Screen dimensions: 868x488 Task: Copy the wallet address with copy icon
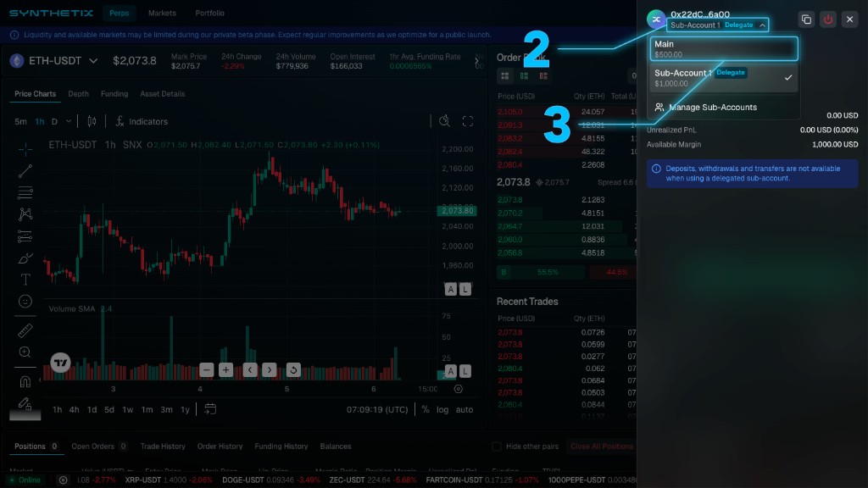click(805, 19)
